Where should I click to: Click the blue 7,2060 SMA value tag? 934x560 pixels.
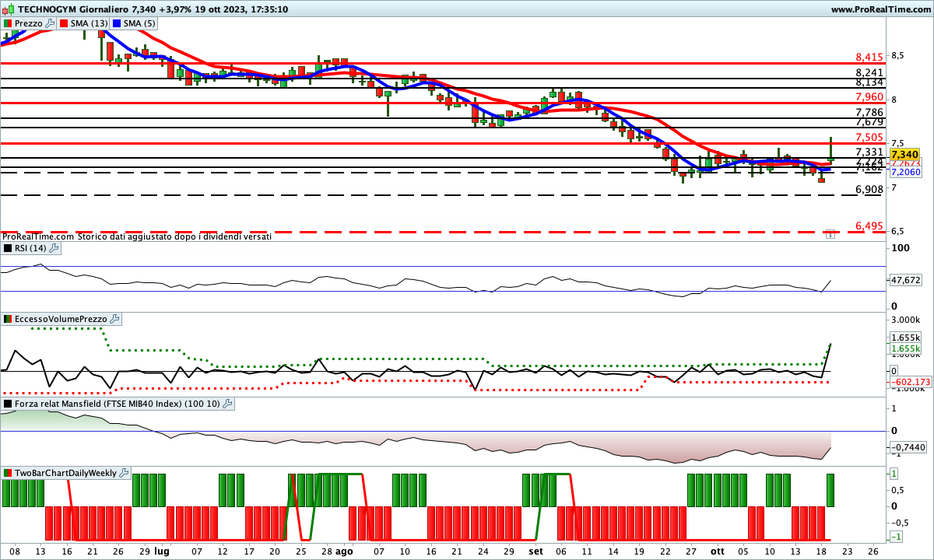(x=905, y=172)
